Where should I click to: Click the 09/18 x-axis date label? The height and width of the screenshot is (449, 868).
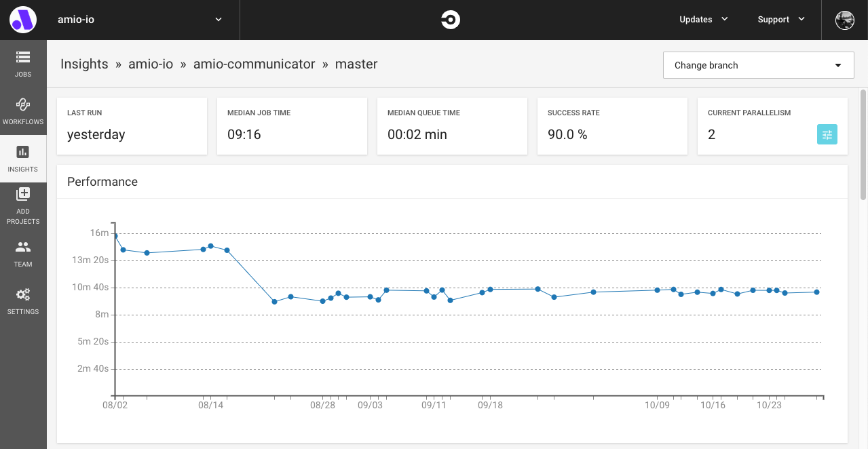(x=490, y=405)
